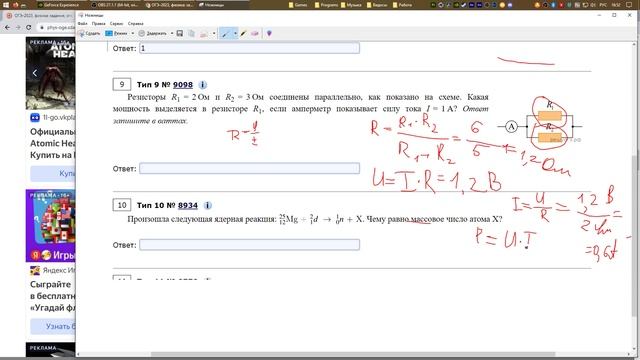Select the Pen tool in Snipping Tool
The width and height of the screenshot is (640, 360).
tap(225, 33)
